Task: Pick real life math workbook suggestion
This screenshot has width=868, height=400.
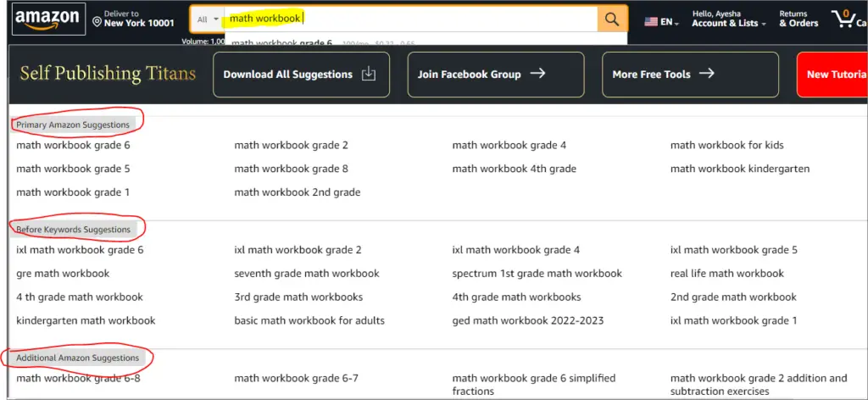Action: [727, 274]
